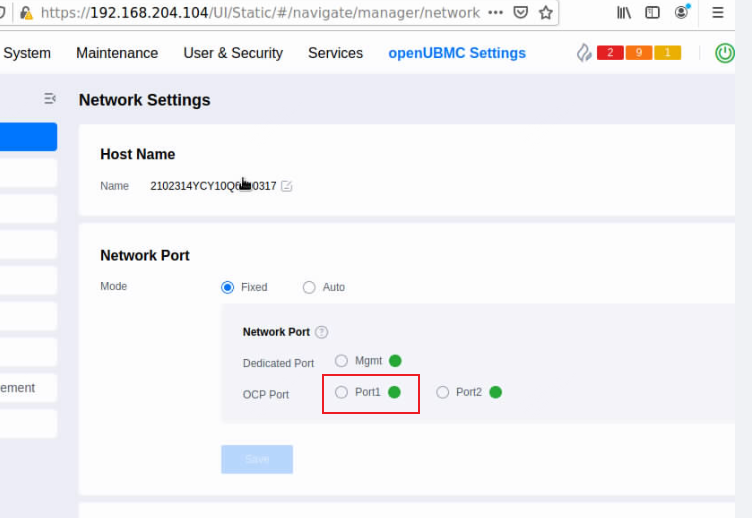Open the Firefox hamburger menu
The width and height of the screenshot is (752, 518).
718,13
